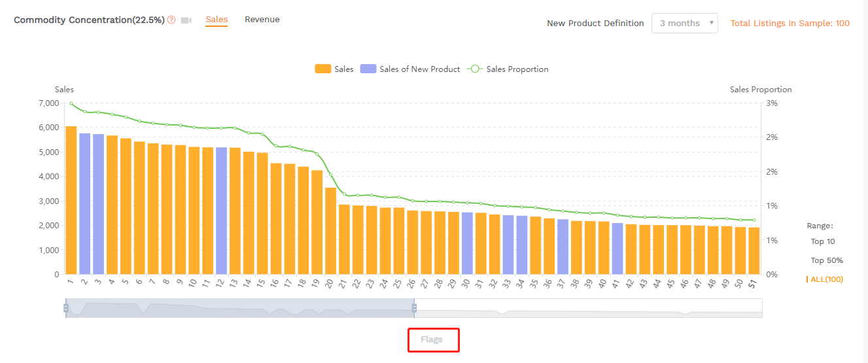Hide the Sales of New Product series
868x363 pixels.
(x=419, y=69)
